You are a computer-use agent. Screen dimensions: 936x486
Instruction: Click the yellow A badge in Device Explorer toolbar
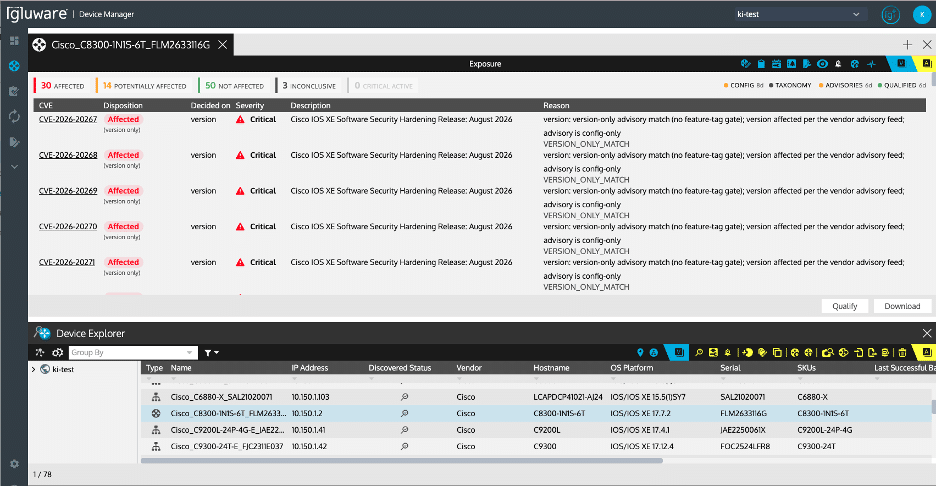click(926, 352)
